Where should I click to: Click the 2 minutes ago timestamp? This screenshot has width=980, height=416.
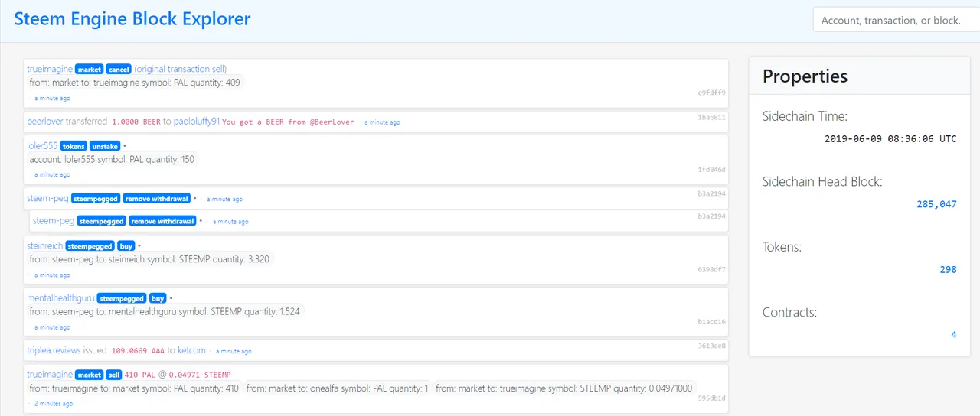click(x=53, y=404)
